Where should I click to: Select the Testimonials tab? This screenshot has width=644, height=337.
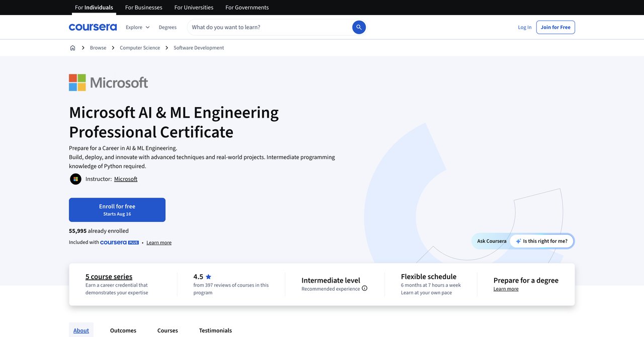215,330
